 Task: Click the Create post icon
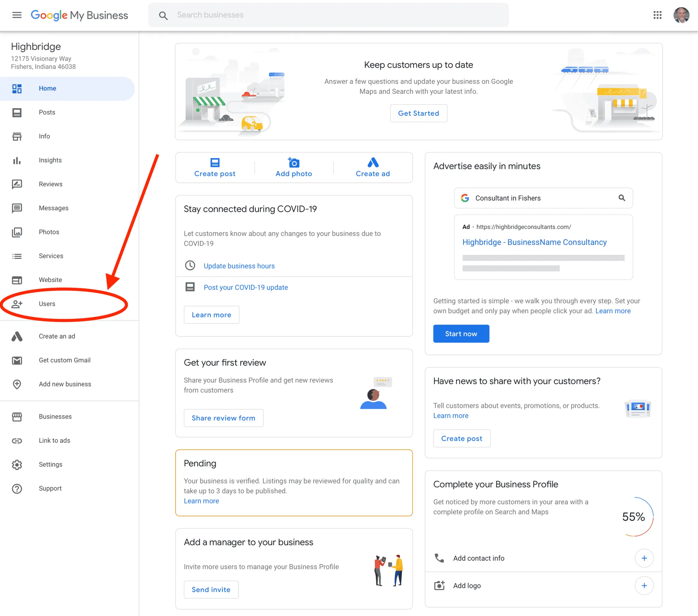215,163
